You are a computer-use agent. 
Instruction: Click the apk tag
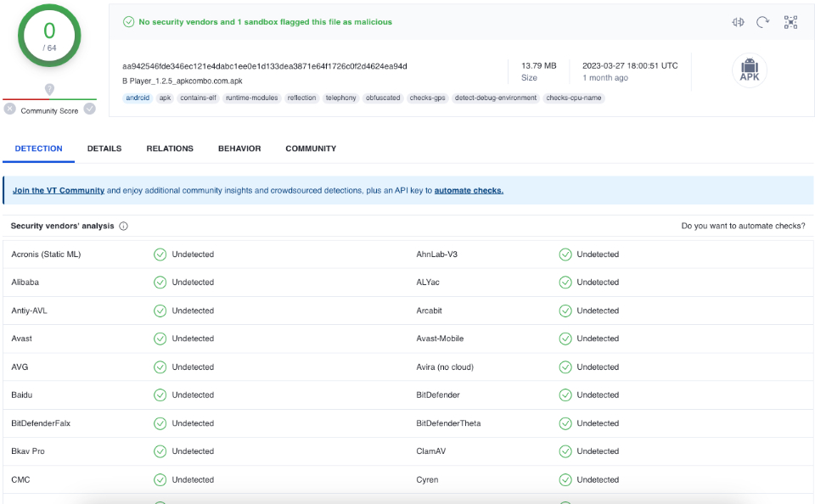coord(166,98)
